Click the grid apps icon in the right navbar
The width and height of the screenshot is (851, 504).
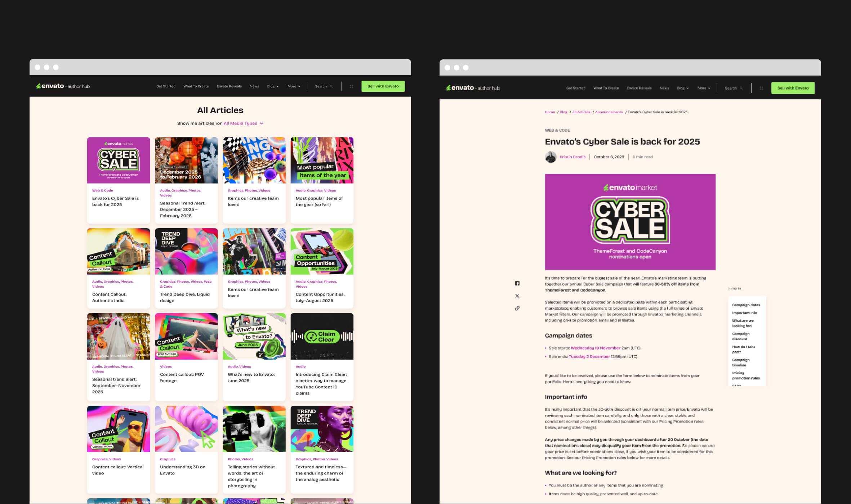point(761,88)
